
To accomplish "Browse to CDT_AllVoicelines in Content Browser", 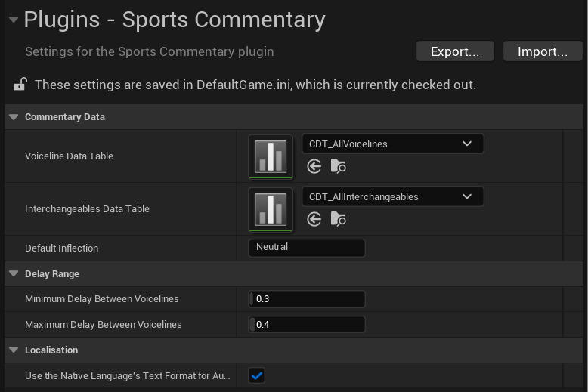I will tap(339, 166).
